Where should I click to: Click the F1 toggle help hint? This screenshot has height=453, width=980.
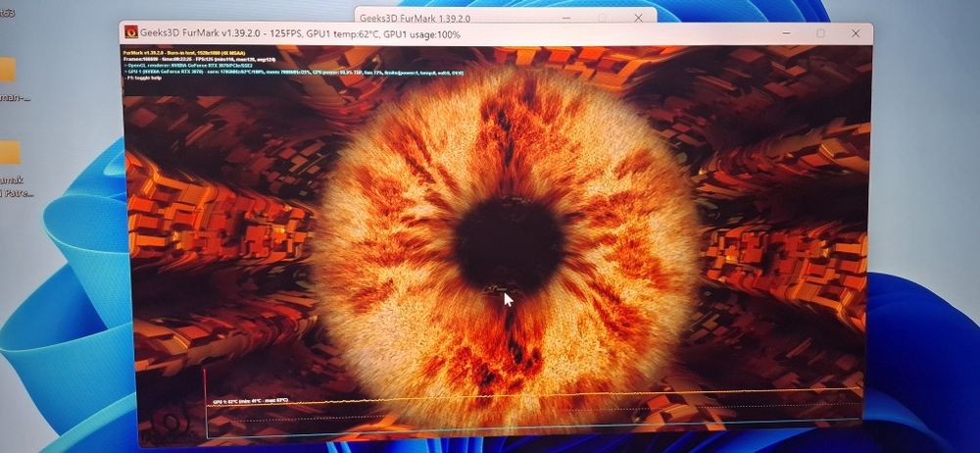click(x=143, y=78)
